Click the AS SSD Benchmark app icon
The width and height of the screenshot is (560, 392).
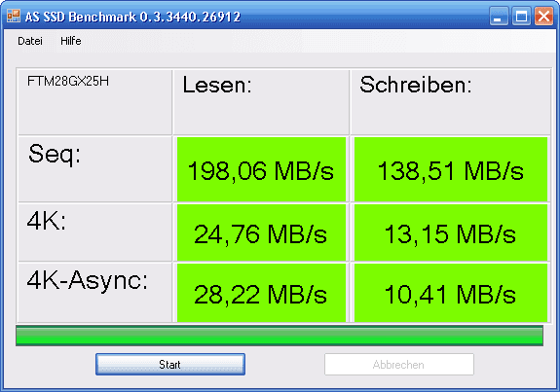click(x=14, y=16)
